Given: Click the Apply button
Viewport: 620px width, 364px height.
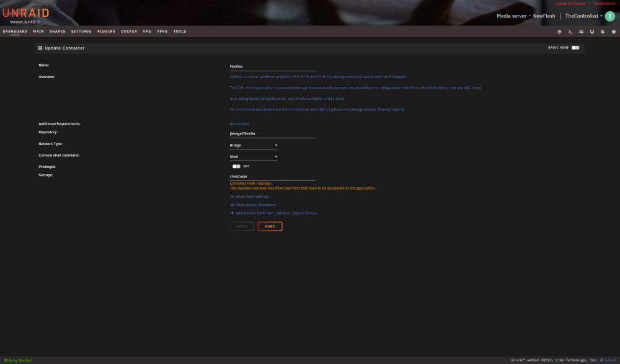Looking at the screenshot, I should tap(242, 226).
